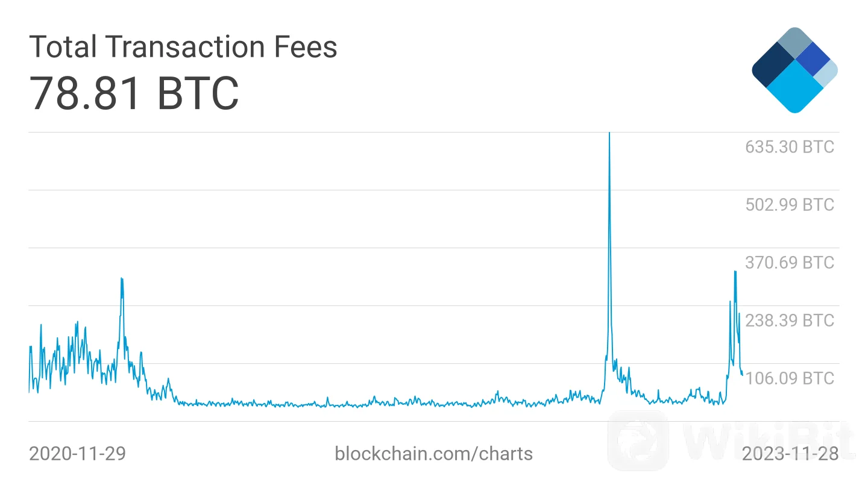Viewport: 868px width, 488px height.
Task: Click the peak just below the 370.69 BTC line near the chart's right end
Action: tap(735, 272)
